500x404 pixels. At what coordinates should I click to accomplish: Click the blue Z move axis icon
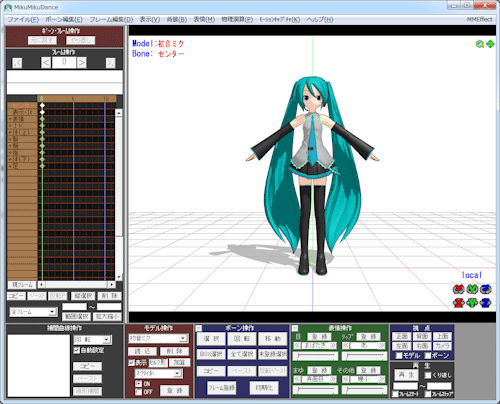[x=486, y=303]
